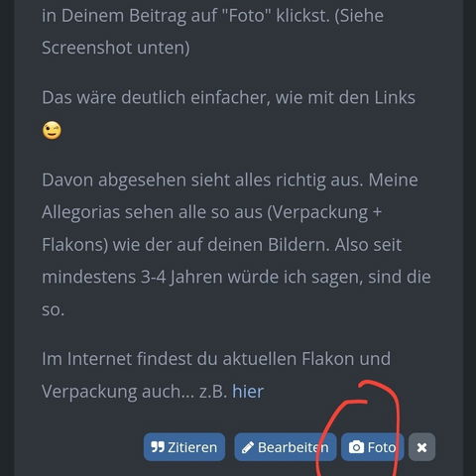Select the Foto button text
Screen dimensions: 476x476
pos(382,447)
